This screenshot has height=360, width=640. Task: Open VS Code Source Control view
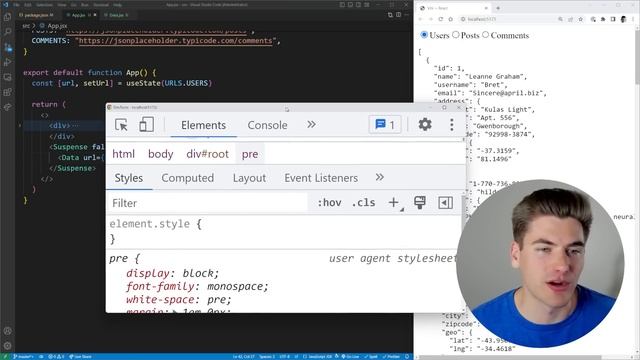(x=7, y=47)
